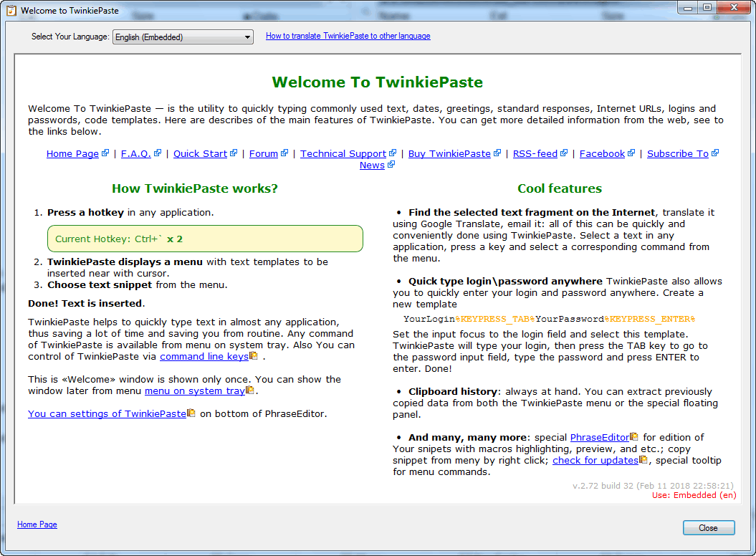Viewport: 756px width, 556px height.
Task: Click bottom-left Home Page link
Action: point(37,524)
